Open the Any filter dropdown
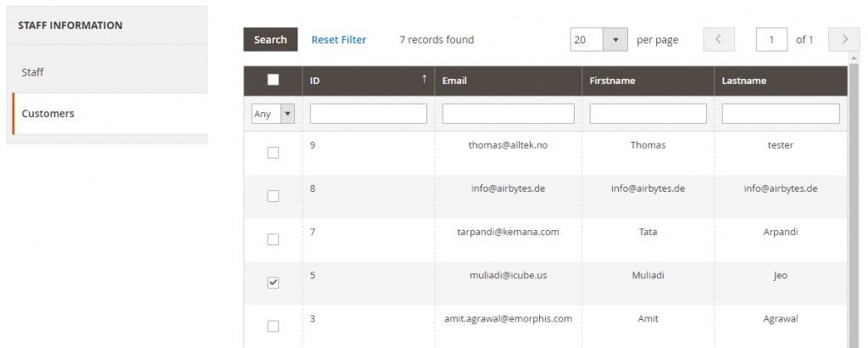Viewport: 868px width, 348px height. (273, 114)
